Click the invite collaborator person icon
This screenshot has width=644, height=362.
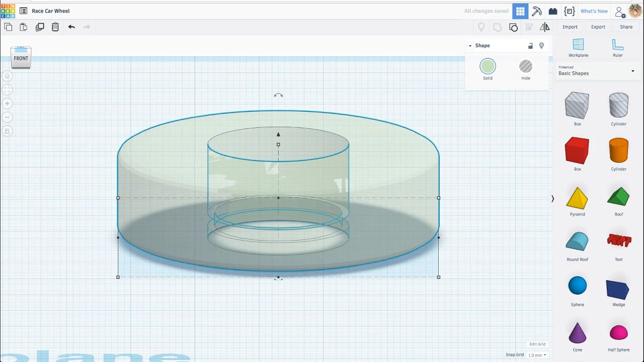(620, 11)
